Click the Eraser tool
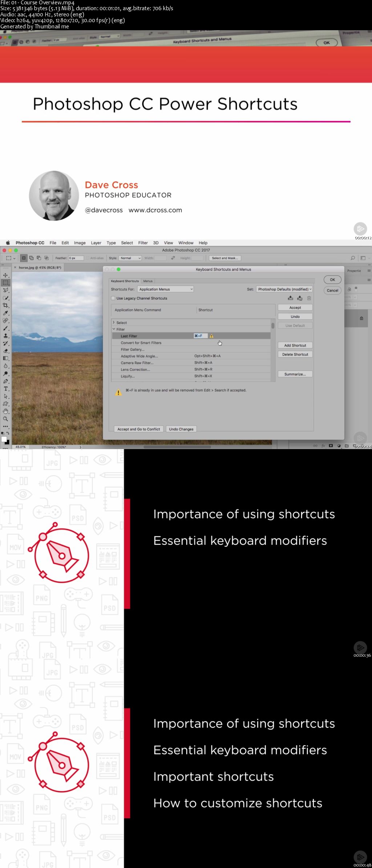Screen dimensions: 372x868 click(5, 351)
